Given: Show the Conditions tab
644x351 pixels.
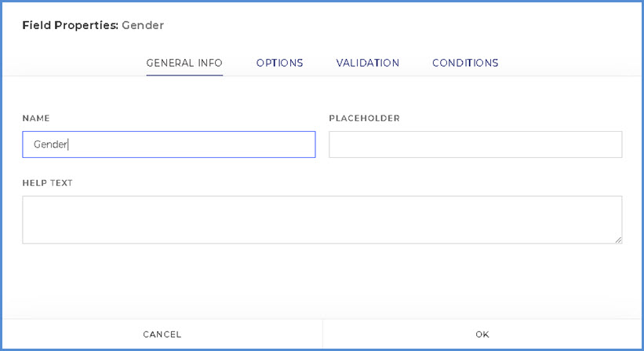Looking at the screenshot, I should [465, 63].
